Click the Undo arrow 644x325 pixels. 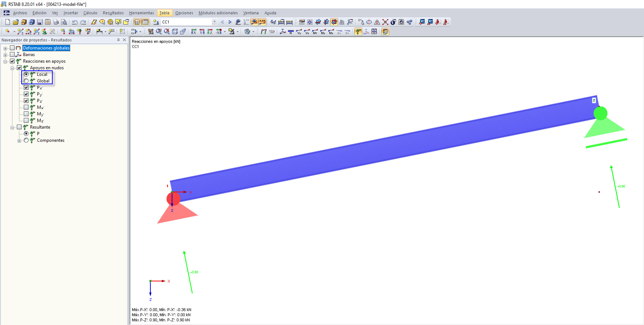75,22
